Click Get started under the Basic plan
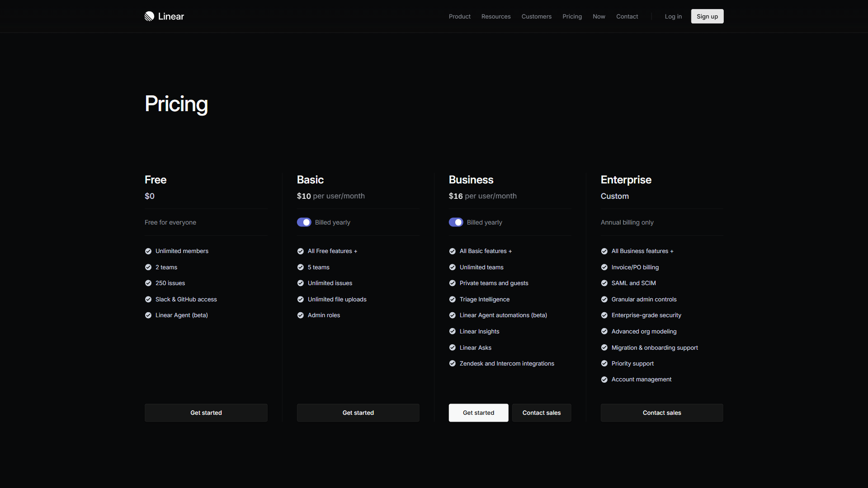Viewport: 868px width, 488px height. (x=358, y=413)
